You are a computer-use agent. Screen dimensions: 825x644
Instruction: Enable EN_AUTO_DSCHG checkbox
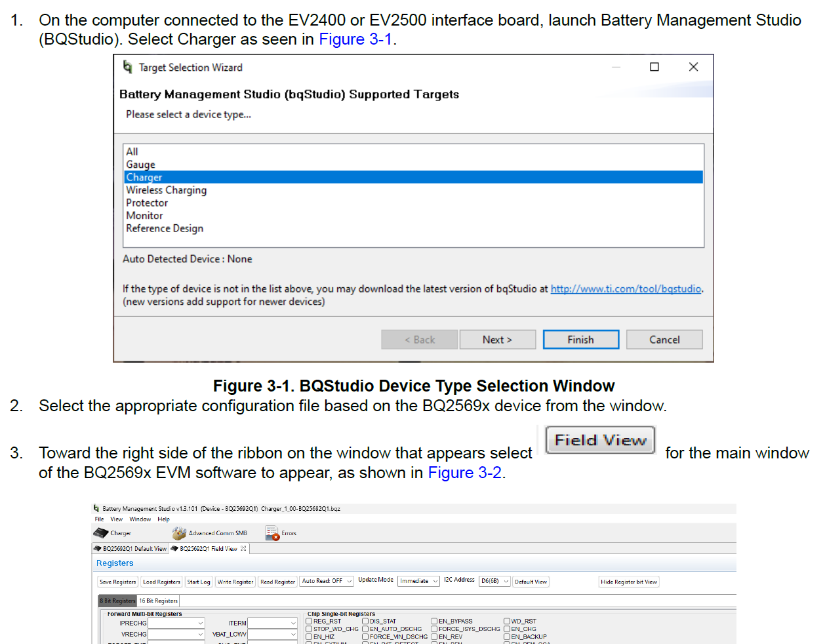coord(365,629)
